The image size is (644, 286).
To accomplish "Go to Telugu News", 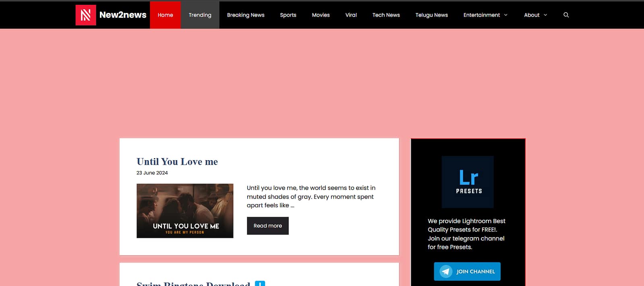I will pyautogui.click(x=431, y=15).
